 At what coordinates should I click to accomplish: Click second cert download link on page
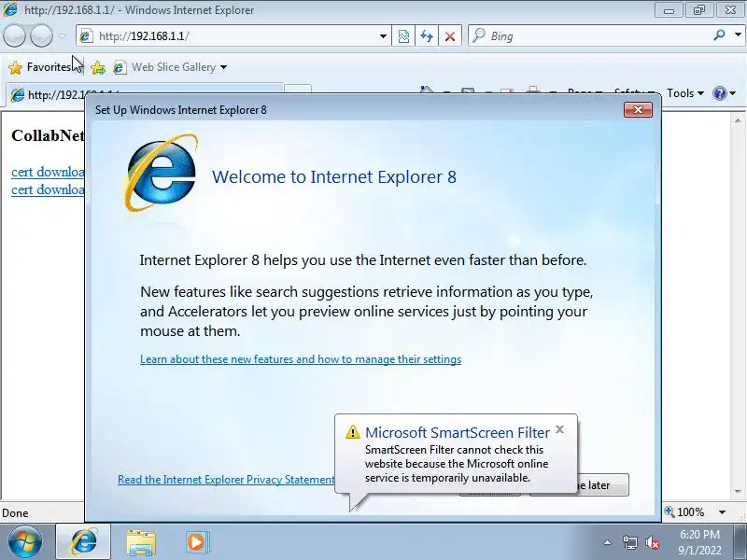click(48, 189)
